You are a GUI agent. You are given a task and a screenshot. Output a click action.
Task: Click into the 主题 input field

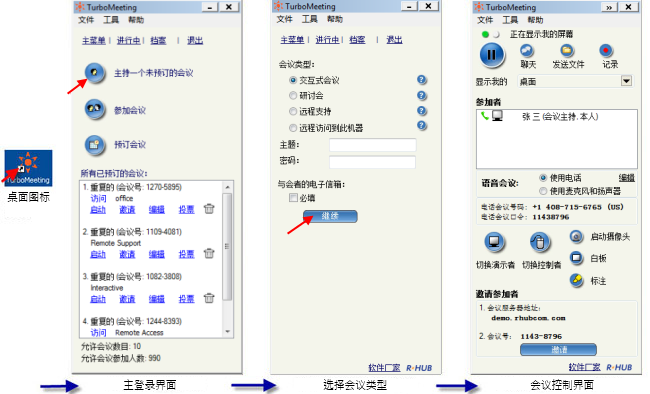[x=372, y=145]
